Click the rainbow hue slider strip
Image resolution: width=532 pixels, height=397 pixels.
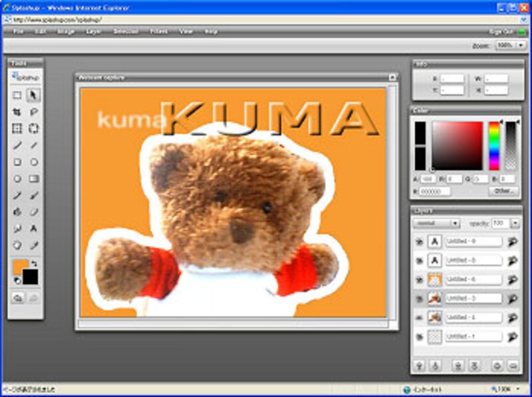point(494,145)
